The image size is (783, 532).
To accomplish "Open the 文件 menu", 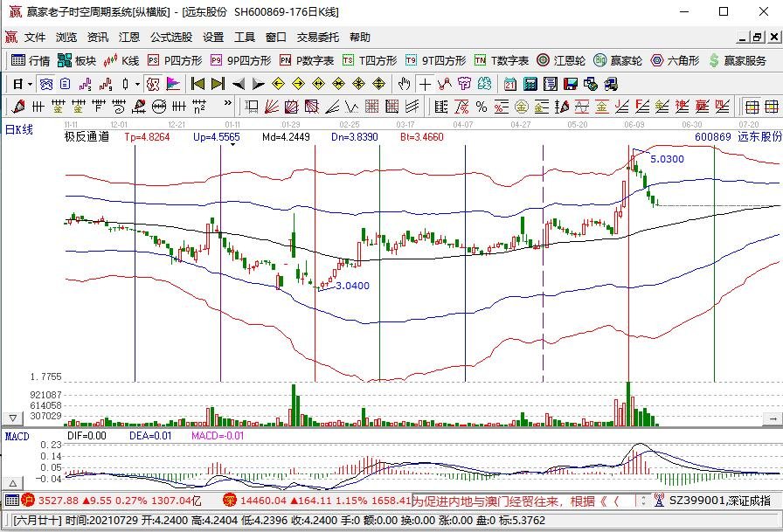I will (x=35, y=38).
